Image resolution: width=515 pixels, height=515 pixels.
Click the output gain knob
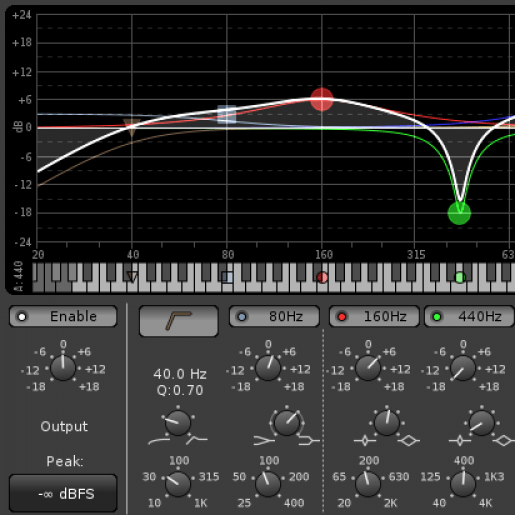(63, 368)
